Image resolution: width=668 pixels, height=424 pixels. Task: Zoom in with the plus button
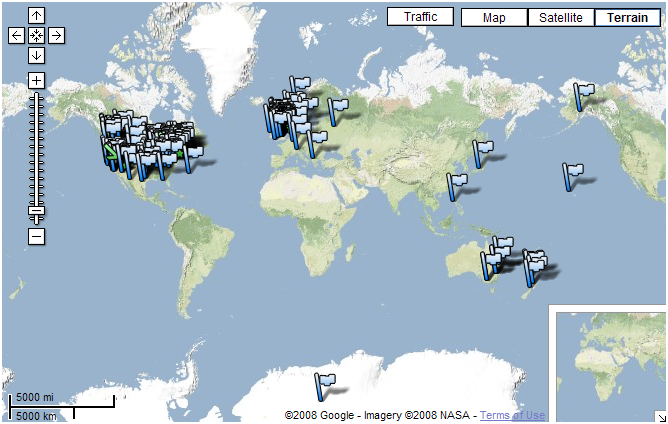[x=36, y=80]
